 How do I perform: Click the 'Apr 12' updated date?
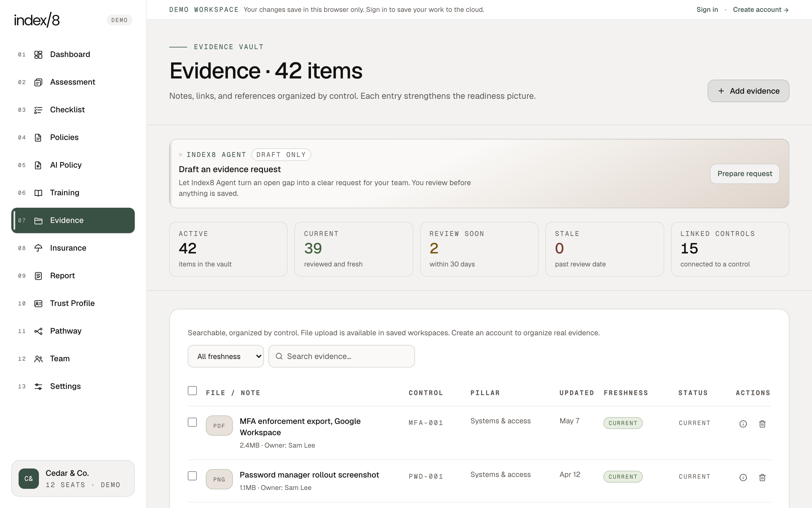pyautogui.click(x=570, y=474)
